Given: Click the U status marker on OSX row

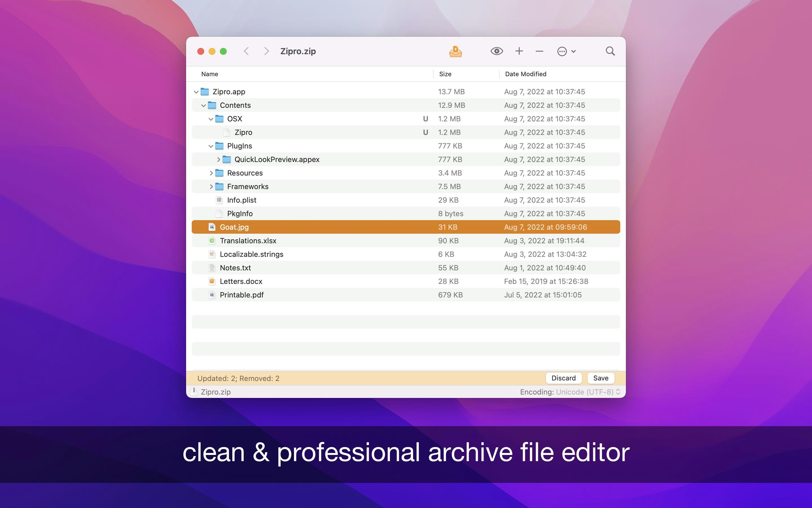Looking at the screenshot, I should (425, 119).
